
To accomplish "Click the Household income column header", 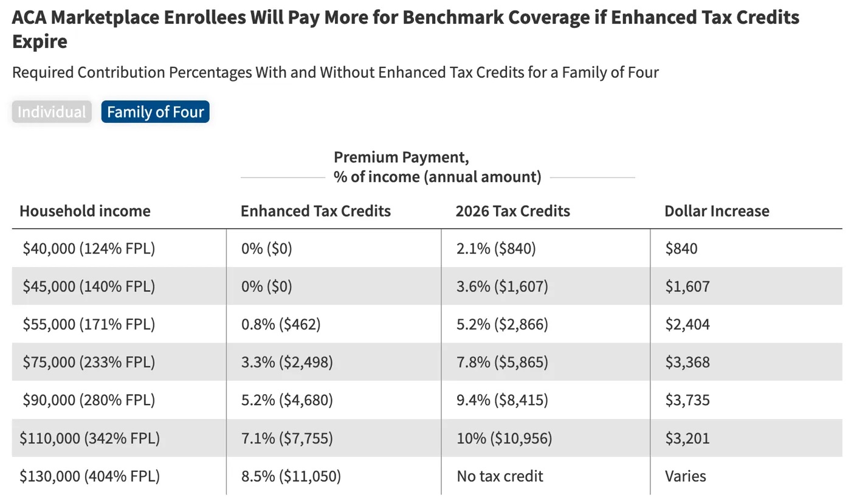I will [84, 211].
